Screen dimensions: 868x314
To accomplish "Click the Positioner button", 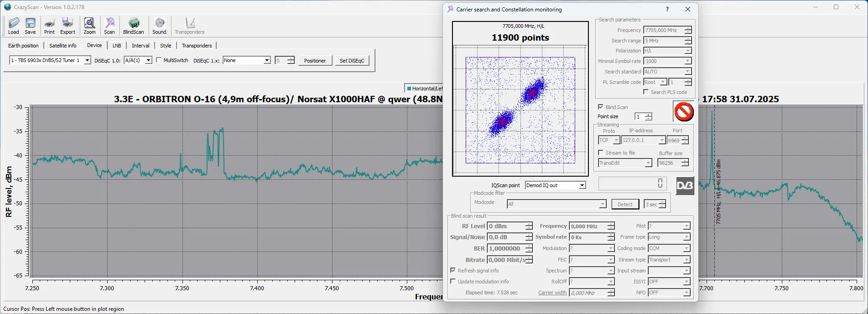I will click(x=315, y=61).
